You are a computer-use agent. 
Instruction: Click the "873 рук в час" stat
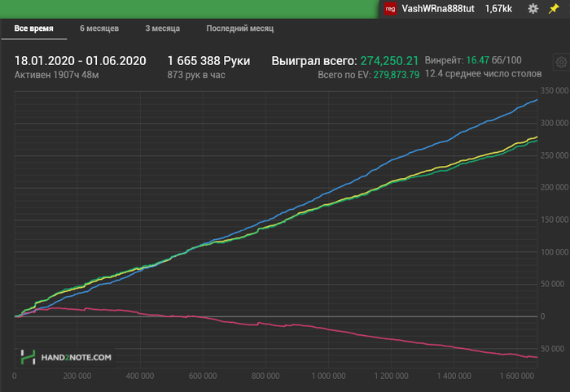196,75
